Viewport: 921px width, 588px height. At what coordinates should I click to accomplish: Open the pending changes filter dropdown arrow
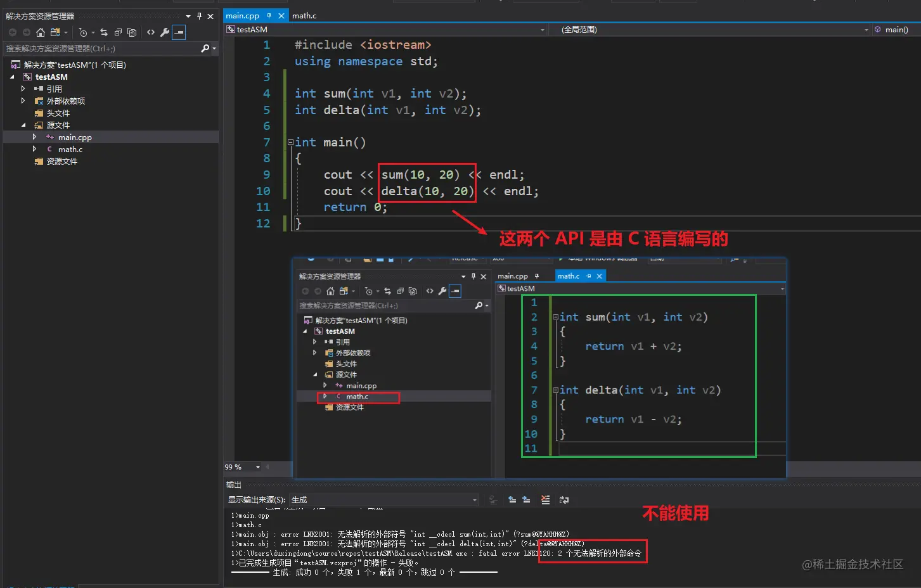(x=93, y=33)
